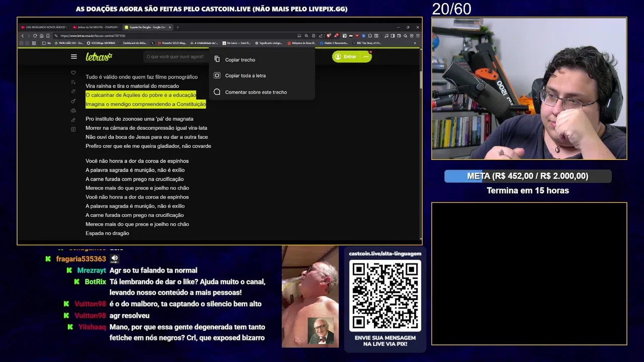Click the streamer webcam feed
The height and width of the screenshot is (362, 644).
[529, 89]
